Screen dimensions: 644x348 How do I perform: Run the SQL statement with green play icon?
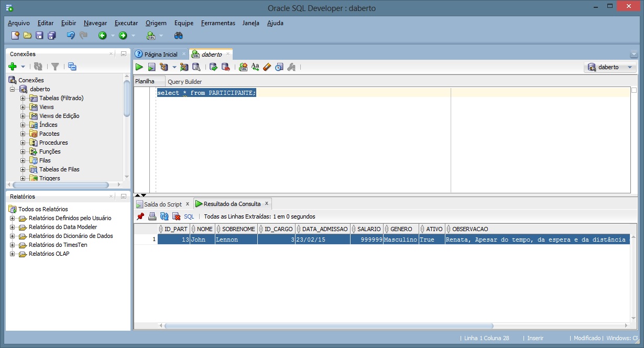coord(139,67)
